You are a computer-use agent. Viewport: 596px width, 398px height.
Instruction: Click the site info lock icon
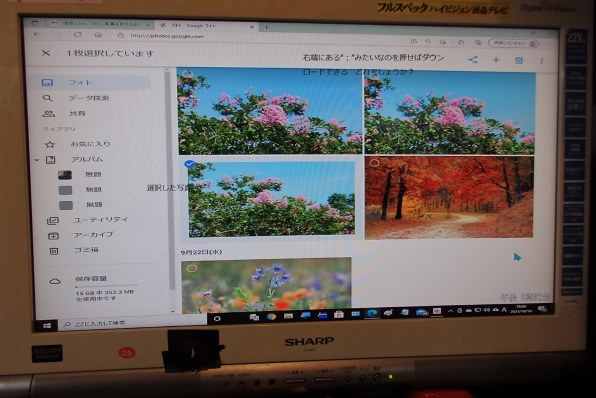121,35
